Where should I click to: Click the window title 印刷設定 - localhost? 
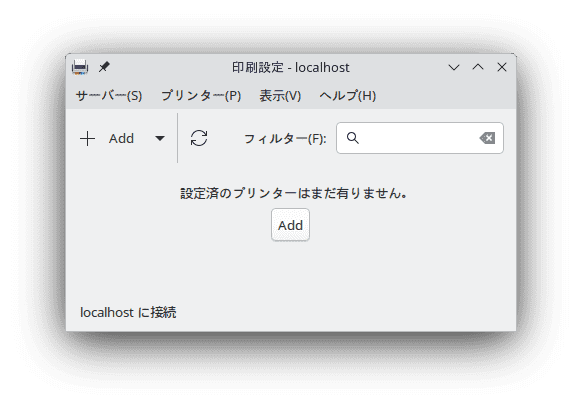tap(291, 68)
